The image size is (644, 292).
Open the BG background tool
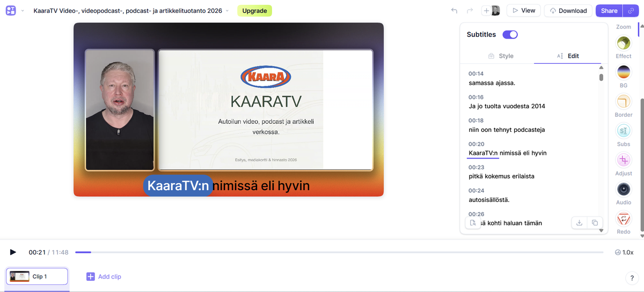coord(623,72)
